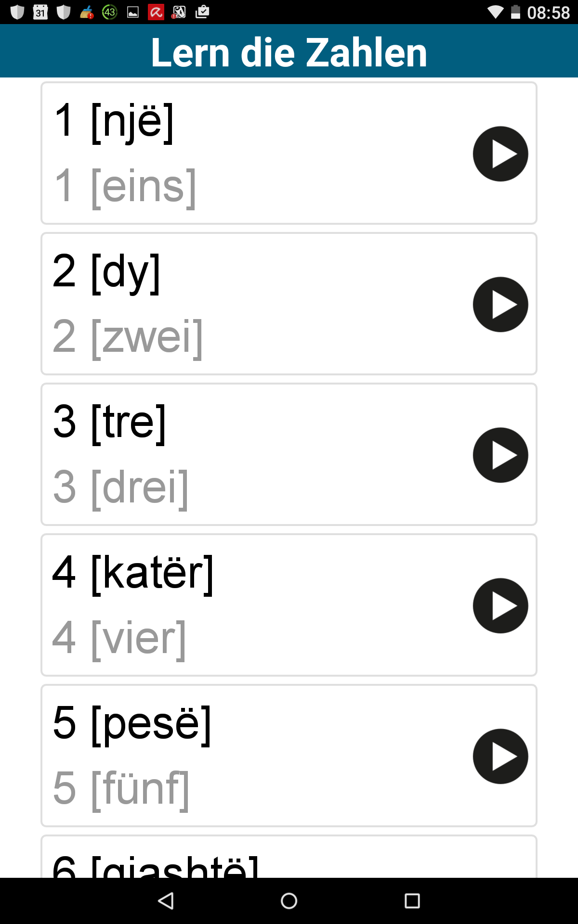Tap the 5 [fünf] translation line
The image size is (578, 924).
click(x=121, y=789)
